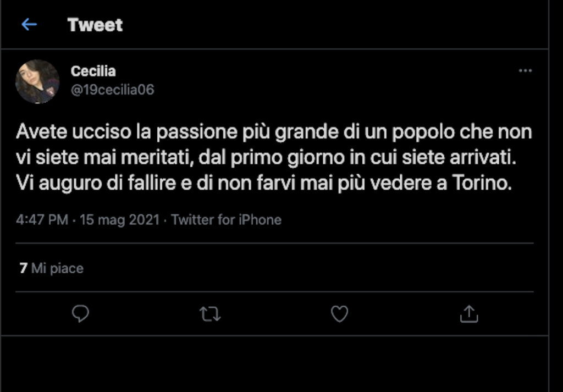Go back using the arrow icon

point(29,25)
